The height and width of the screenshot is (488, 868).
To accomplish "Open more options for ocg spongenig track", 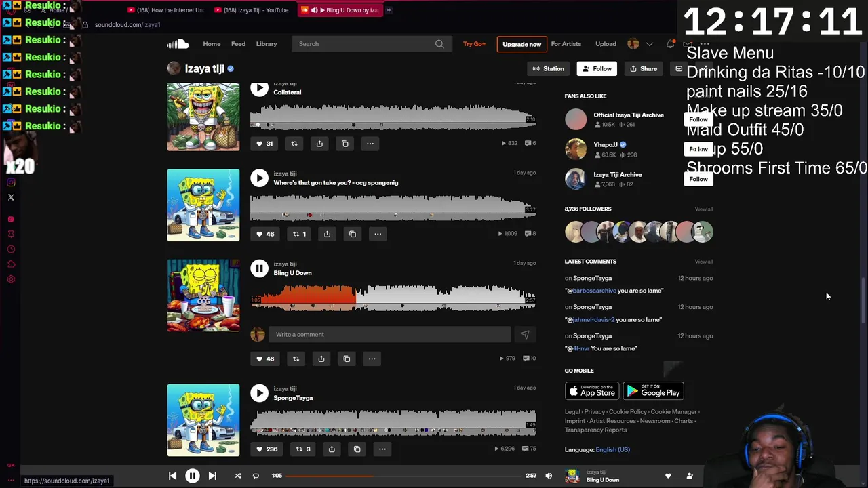I will pyautogui.click(x=378, y=234).
